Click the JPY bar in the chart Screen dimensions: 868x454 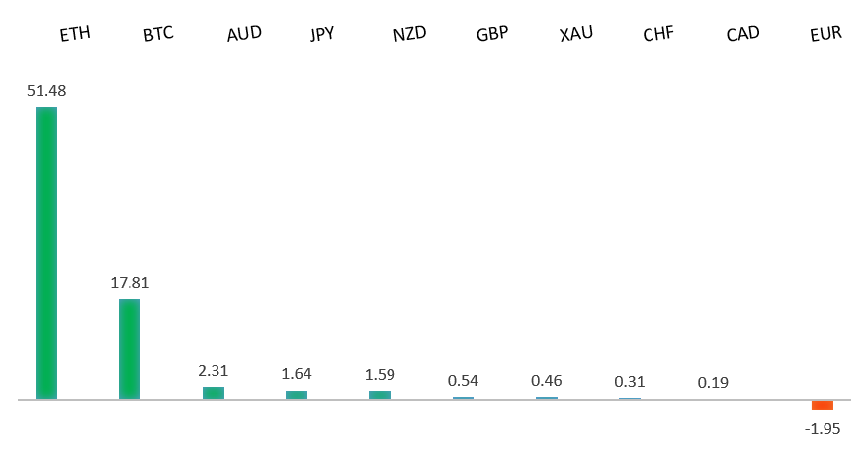tap(297, 395)
